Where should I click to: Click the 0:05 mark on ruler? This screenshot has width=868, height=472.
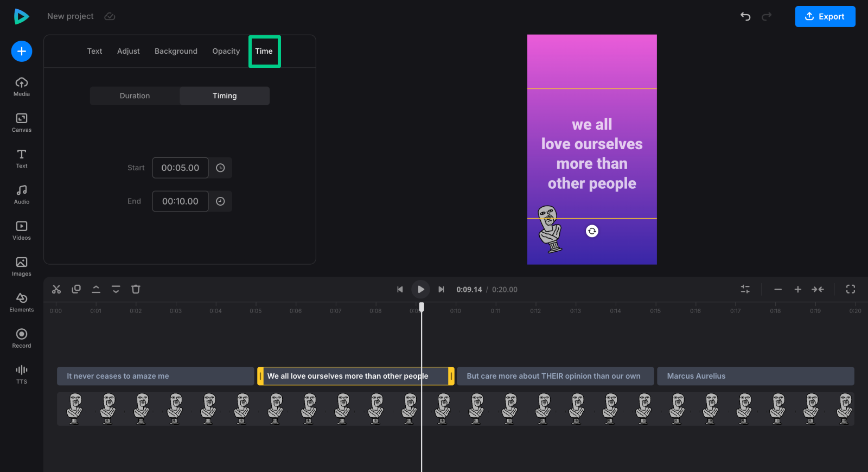pos(256,311)
